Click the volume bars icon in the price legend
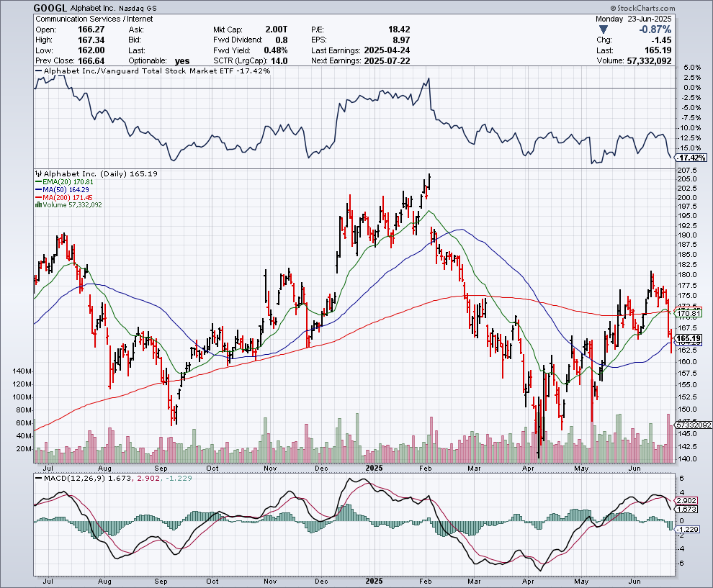 pos(38,205)
